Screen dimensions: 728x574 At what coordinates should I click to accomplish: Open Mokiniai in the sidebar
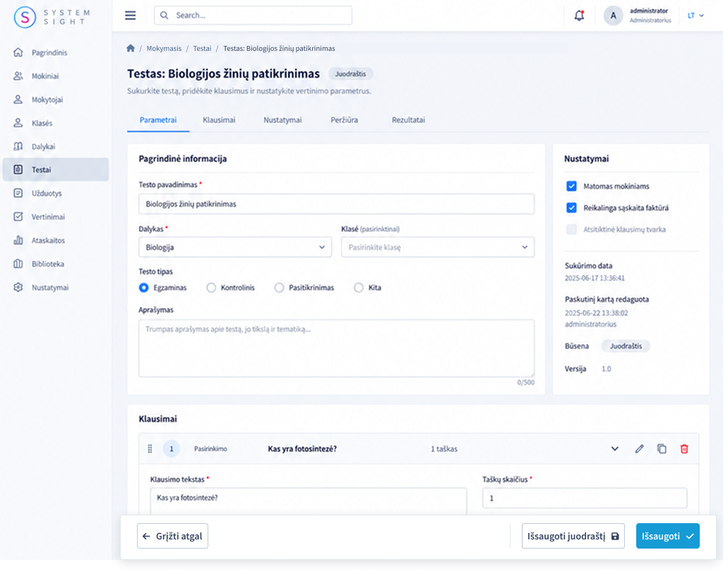pos(56,76)
